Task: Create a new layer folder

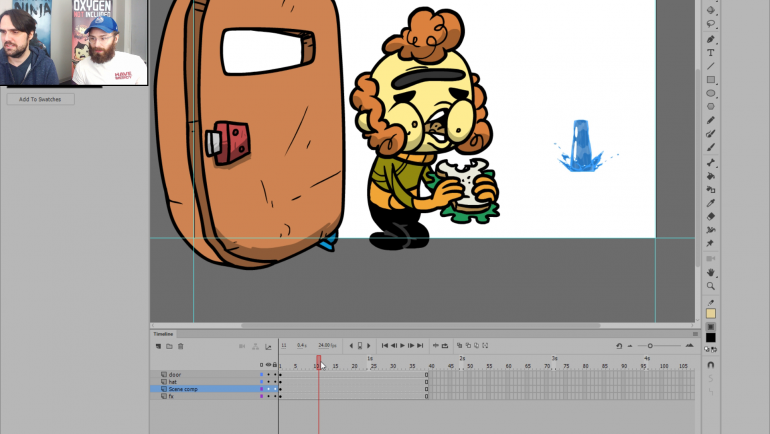Action: click(x=169, y=346)
